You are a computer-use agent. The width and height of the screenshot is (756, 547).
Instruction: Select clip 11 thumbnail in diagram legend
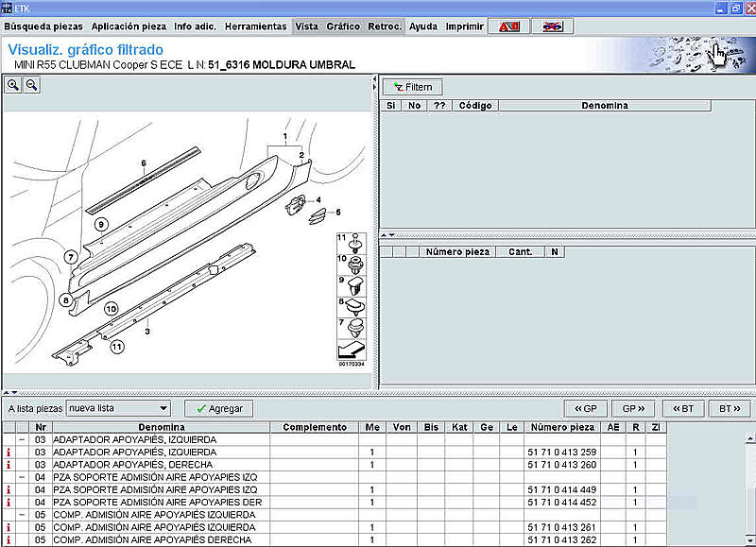tap(352, 244)
